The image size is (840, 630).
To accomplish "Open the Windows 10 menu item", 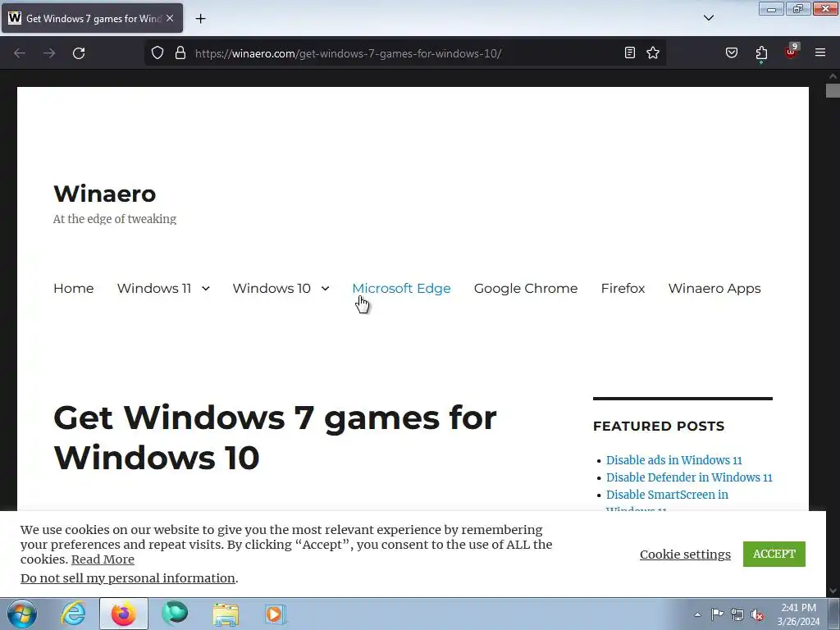I will point(272,288).
